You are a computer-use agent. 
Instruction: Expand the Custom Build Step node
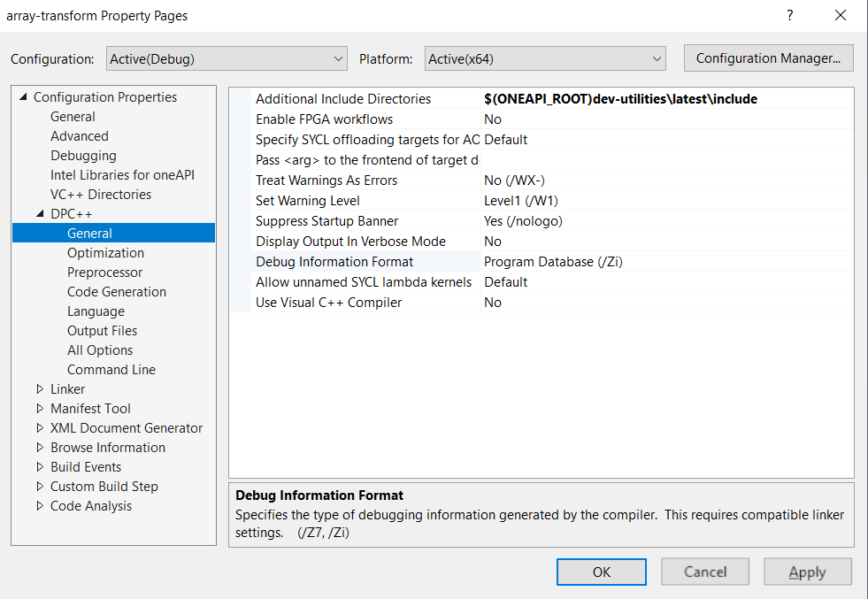tap(40, 486)
